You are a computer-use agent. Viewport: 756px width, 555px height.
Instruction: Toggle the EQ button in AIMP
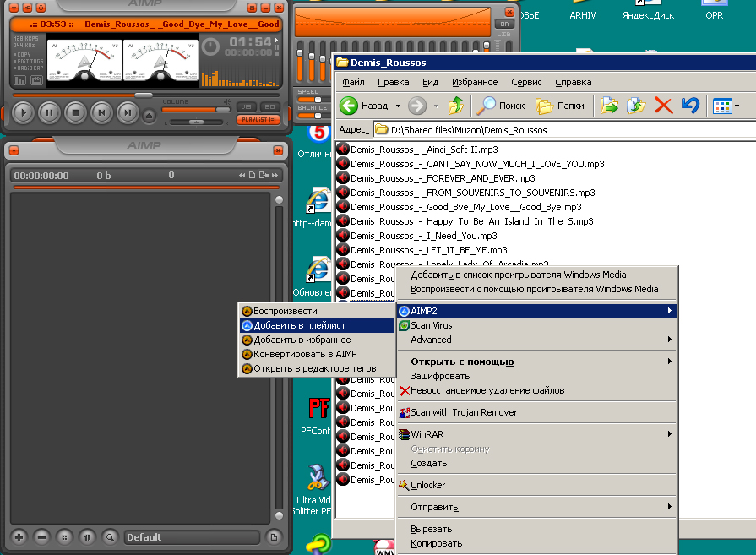270,106
